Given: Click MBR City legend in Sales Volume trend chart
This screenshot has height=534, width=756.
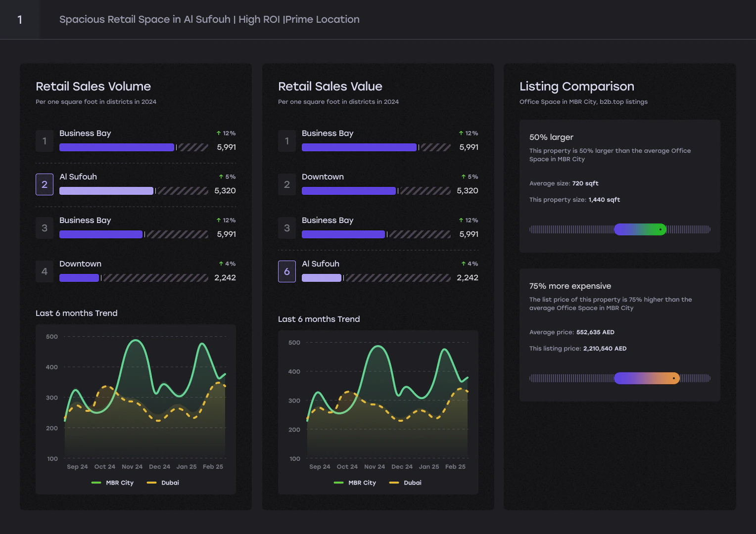Looking at the screenshot, I should (x=113, y=483).
